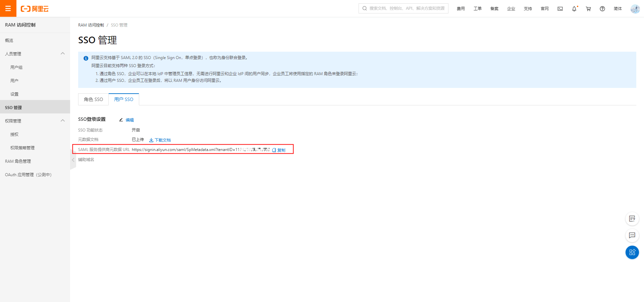Switch language via 简体
This screenshot has height=302, width=644.
coord(618,9)
